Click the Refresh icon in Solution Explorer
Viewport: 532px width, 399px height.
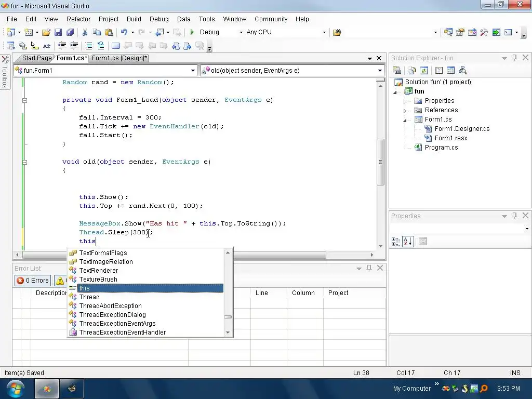click(x=424, y=70)
